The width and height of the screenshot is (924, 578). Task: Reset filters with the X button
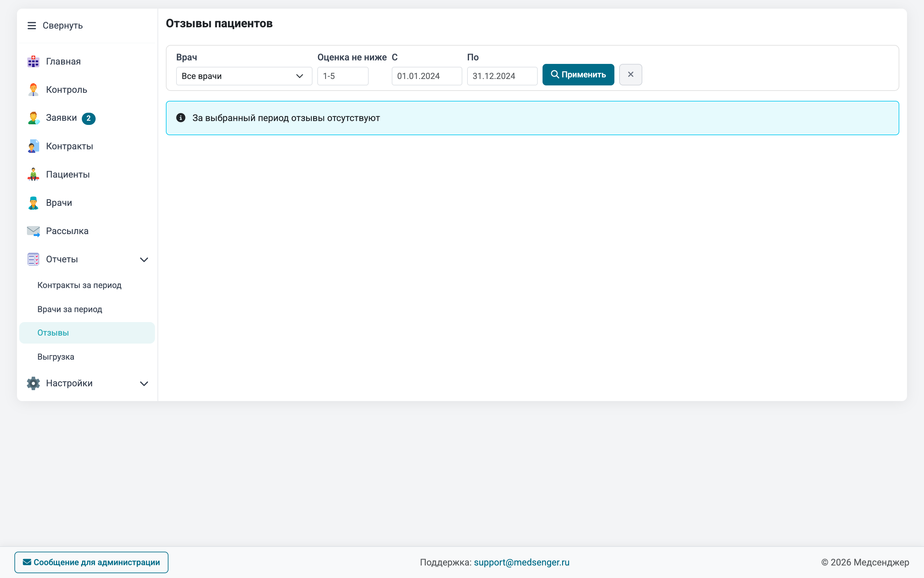coord(630,74)
